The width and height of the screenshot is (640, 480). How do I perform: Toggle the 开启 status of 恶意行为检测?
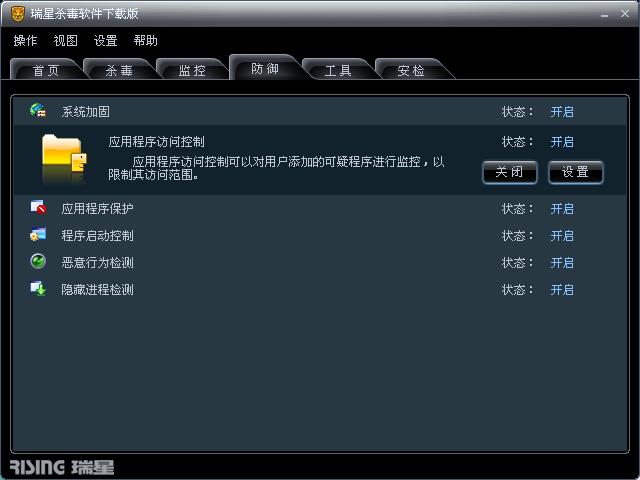(x=562, y=262)
